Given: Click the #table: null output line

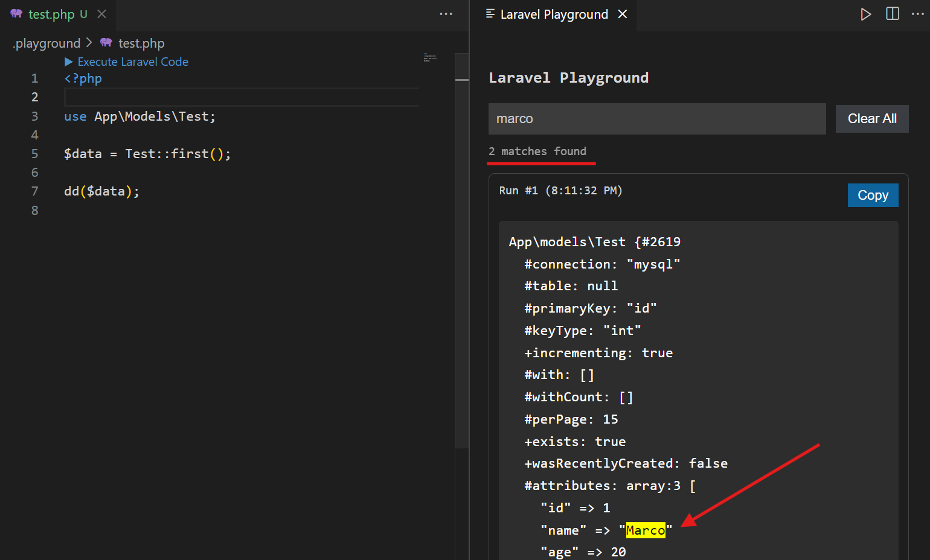Looking at the screenshot, I should (571, 286).
